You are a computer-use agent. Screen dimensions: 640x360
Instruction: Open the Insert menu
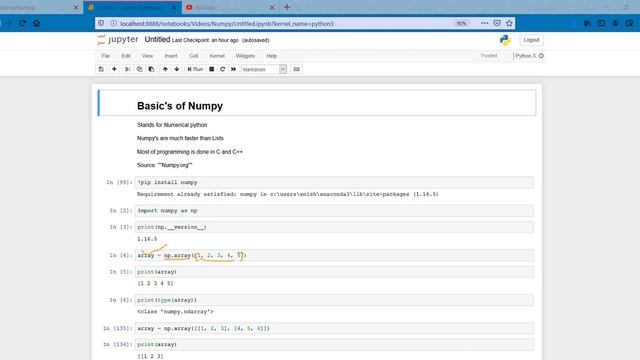171,56
